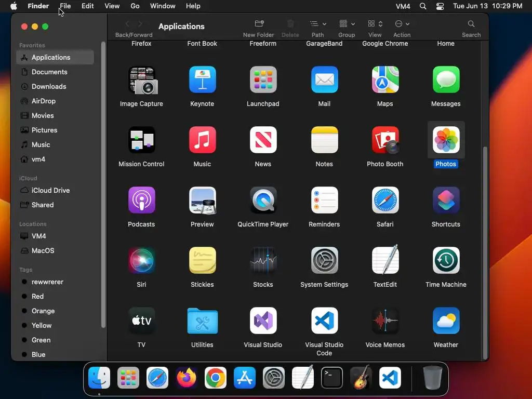Viewport: 532px width, 399px height.
Task: Open iCloud Drive in the sidebar
Action: pos(55,190)
